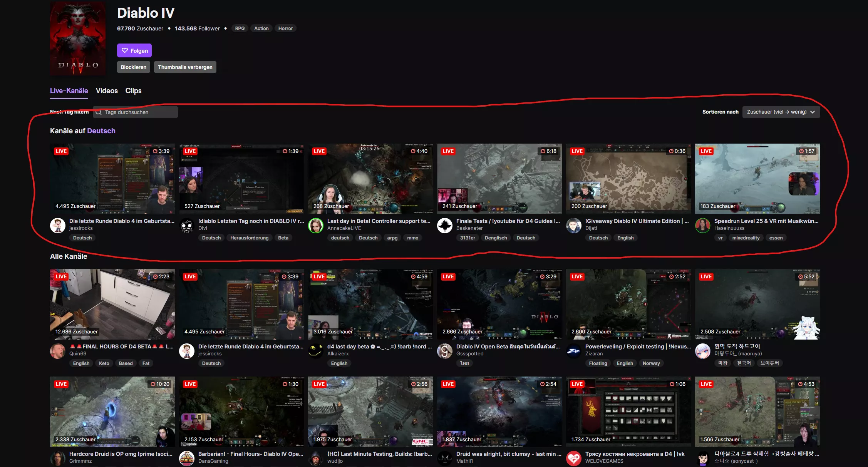Click the search magnifier icon in the tag filter
868x467 pixels.
coord(99,112)
